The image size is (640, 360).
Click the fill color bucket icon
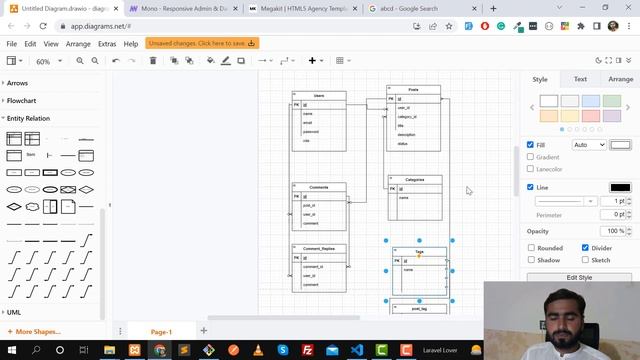pos(211,60)
